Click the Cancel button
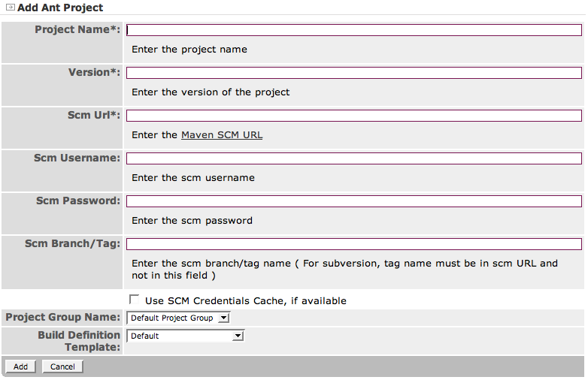The image size is (588, 383). [62, 366]
